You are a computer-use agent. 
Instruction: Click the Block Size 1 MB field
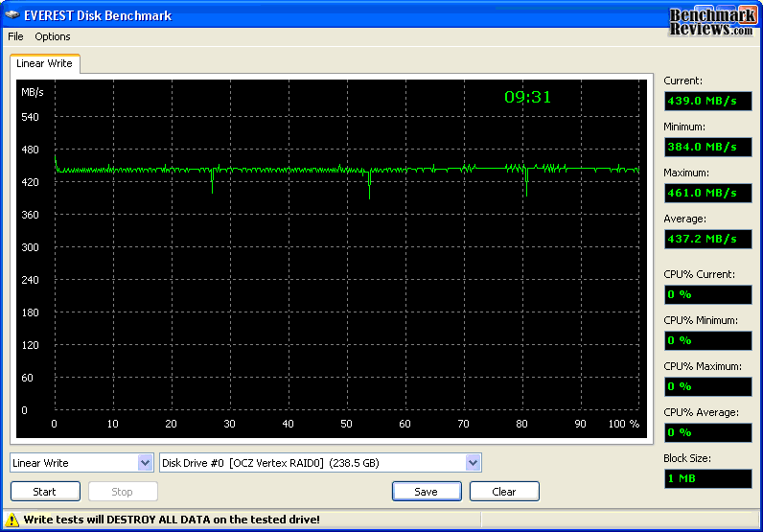coord(707,478)
